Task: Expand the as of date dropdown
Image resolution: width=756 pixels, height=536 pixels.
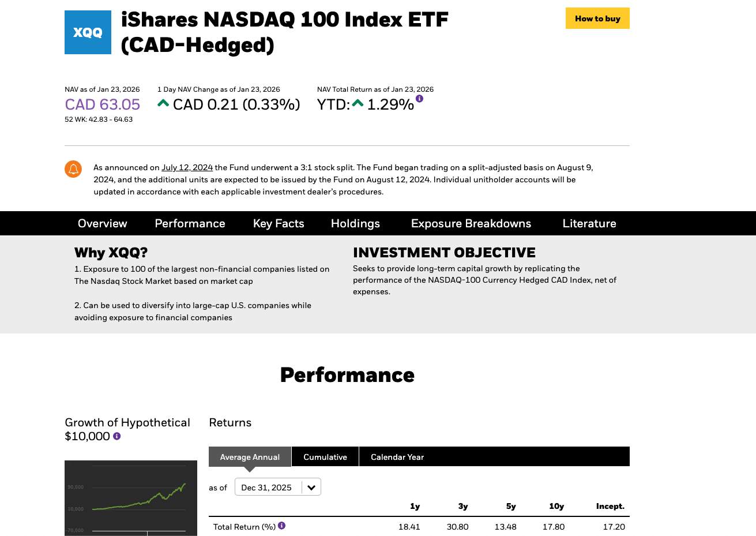Action: (278, 488)
